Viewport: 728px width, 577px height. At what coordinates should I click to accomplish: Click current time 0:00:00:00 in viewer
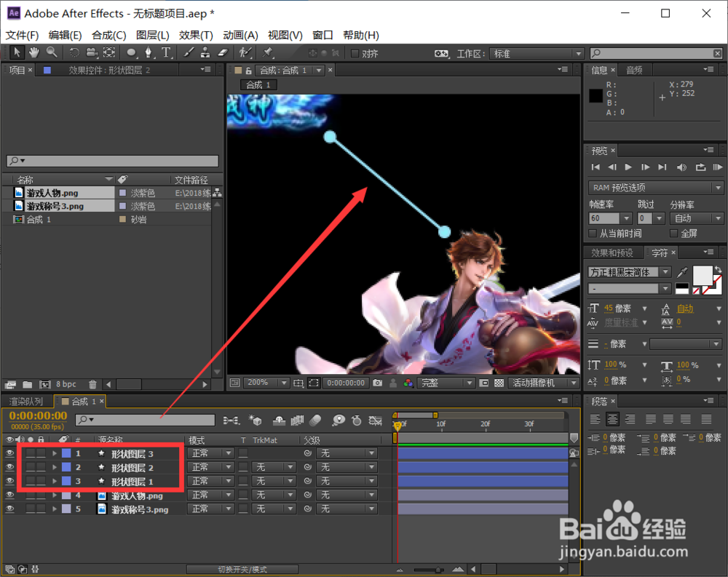(346, 383)
